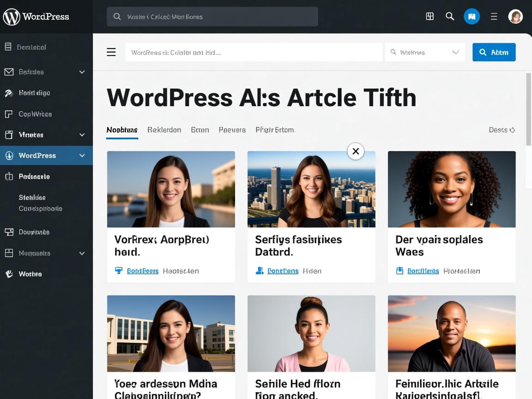Screen dimensions: 532x399
Task: Collapse the WordPress sidebar section chevron
Action: tap(82, 156)
